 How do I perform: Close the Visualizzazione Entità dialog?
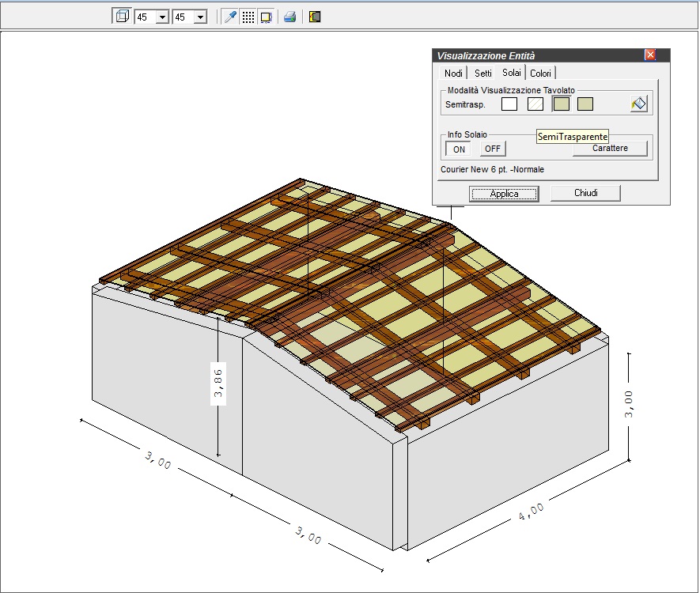[x=650, y=55]
